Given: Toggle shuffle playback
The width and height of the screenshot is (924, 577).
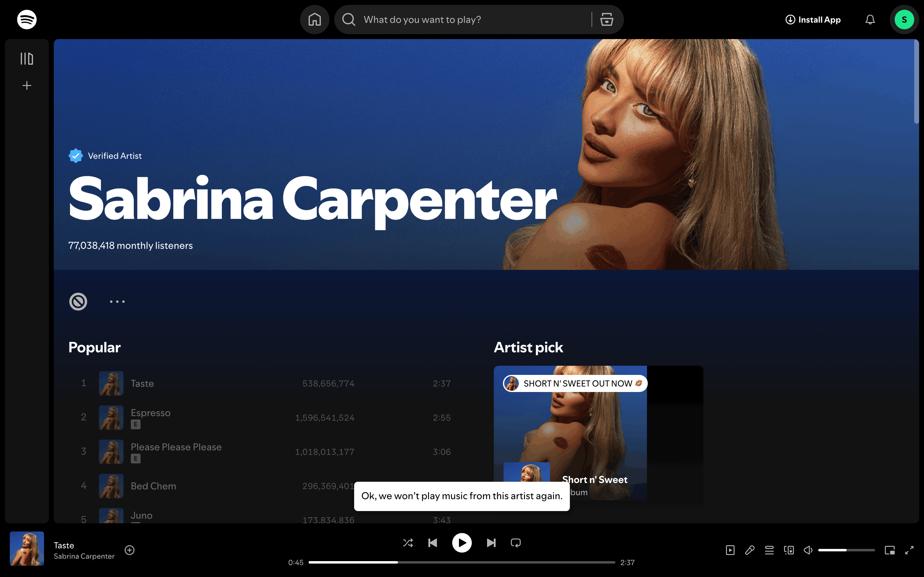Looking at the screenshot, I should (x=408, y=543).
